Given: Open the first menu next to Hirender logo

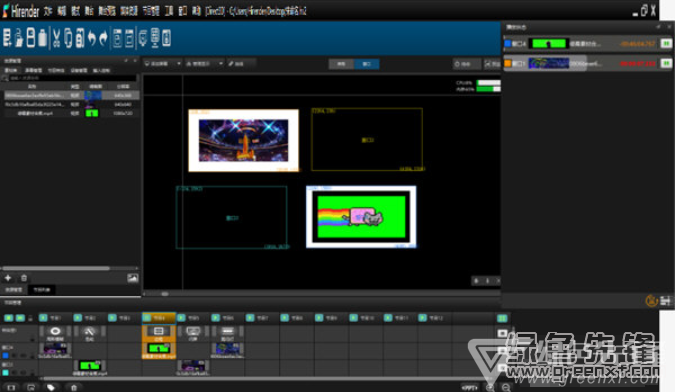Looking at the screenshot, I should click(48, 11).
